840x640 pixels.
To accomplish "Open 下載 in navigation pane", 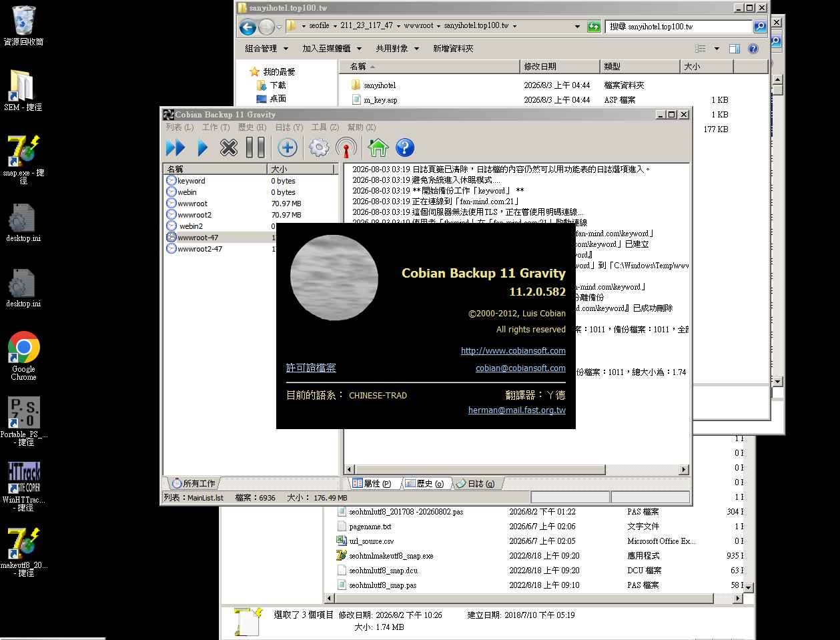I will [x=272, y=85].
